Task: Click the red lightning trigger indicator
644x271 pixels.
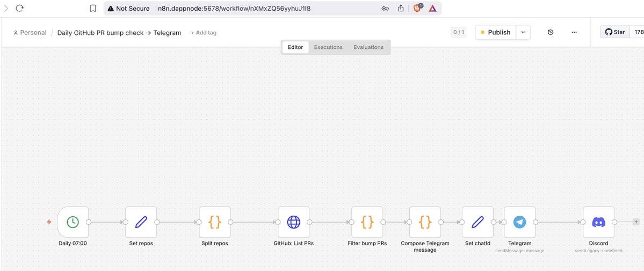Action: [x=49, y=222]
